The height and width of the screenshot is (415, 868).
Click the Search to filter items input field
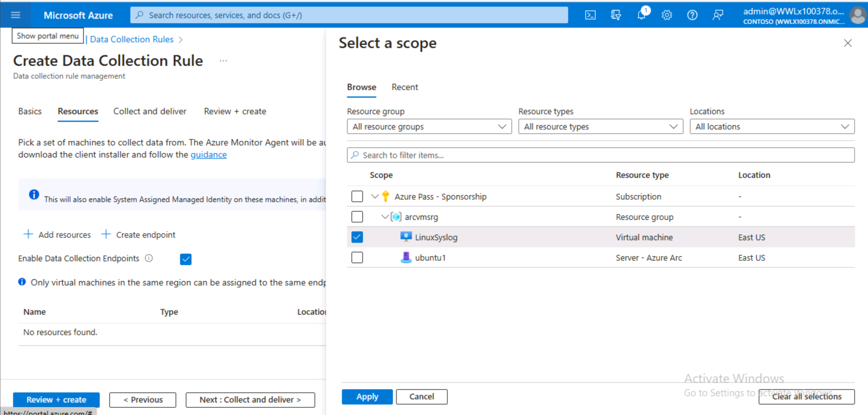(x=601, y=155)
